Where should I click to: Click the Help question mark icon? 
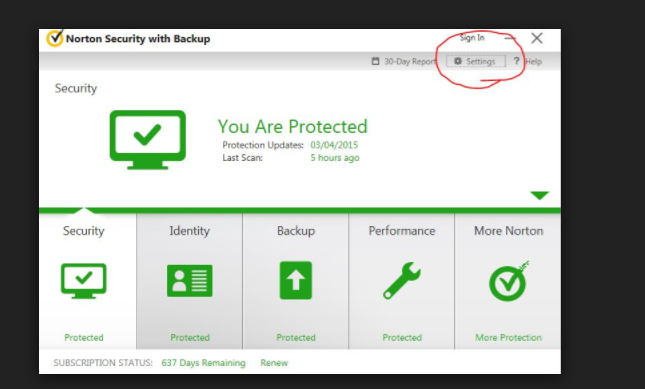pos(516,61)
